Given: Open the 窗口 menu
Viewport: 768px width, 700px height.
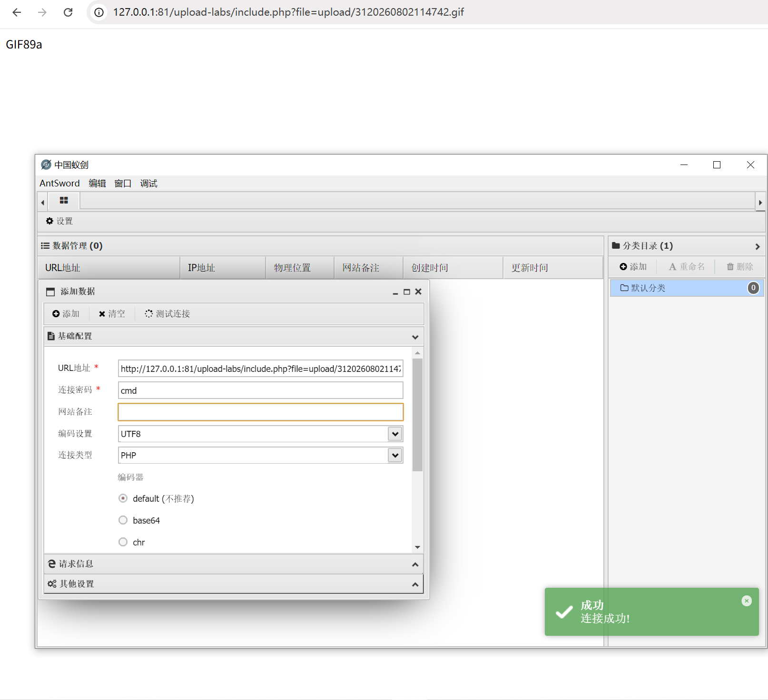Looking at the screenshot, I should click(123, 184).
